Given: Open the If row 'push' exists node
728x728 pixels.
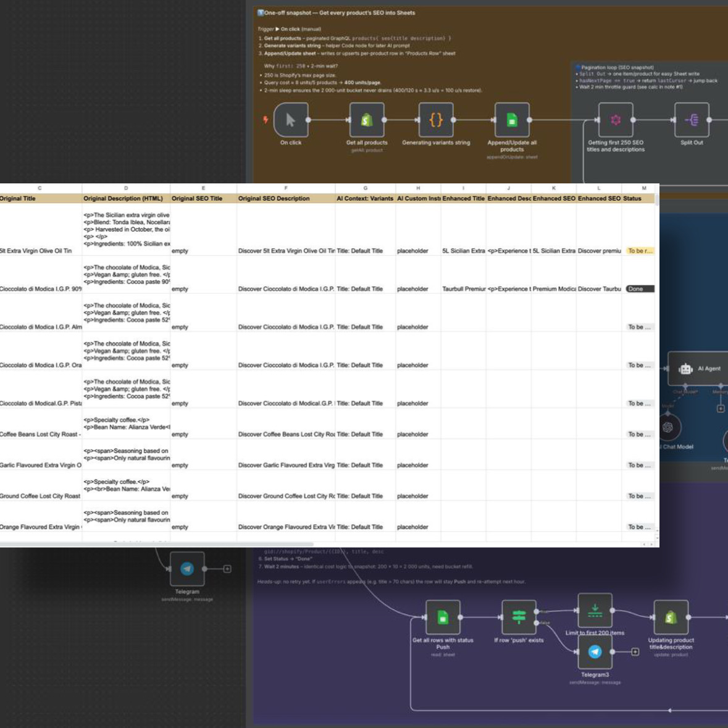Looking at the screenshot, I should 519,617.
